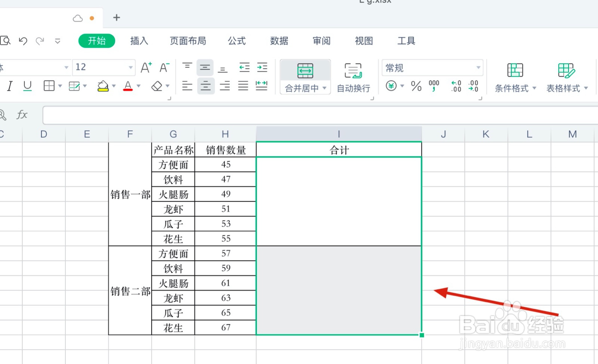Apply percent style format
This screenshot has width=598, height=364.
click(x=416, y=86)
